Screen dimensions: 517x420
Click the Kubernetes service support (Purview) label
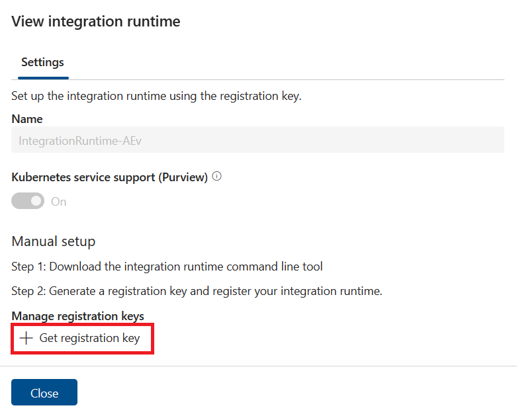pos(110,177)
